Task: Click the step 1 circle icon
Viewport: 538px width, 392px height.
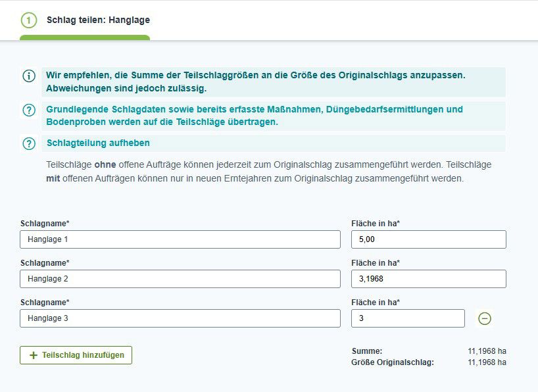Action: pos(29,20)
